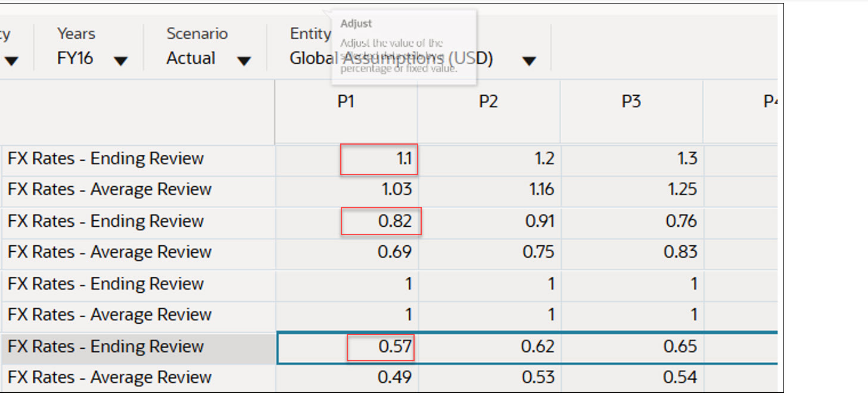
Task: Select the P3 column header
Action: point(633,102)
